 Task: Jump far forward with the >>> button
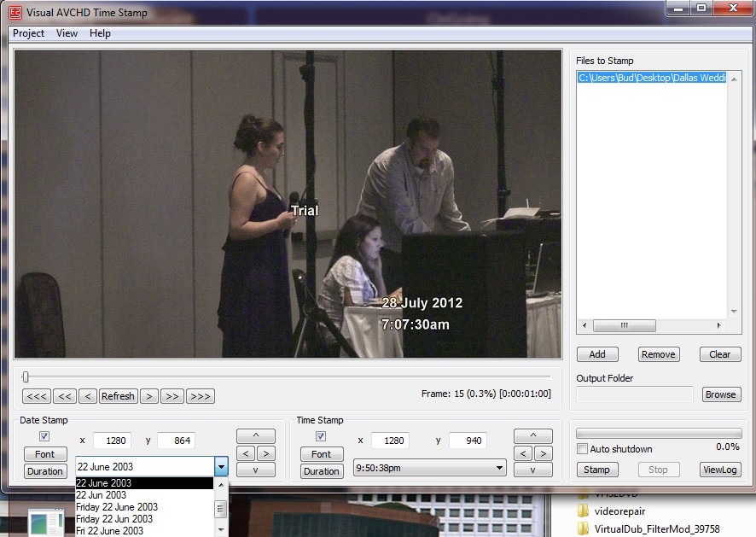pos(200,396)
